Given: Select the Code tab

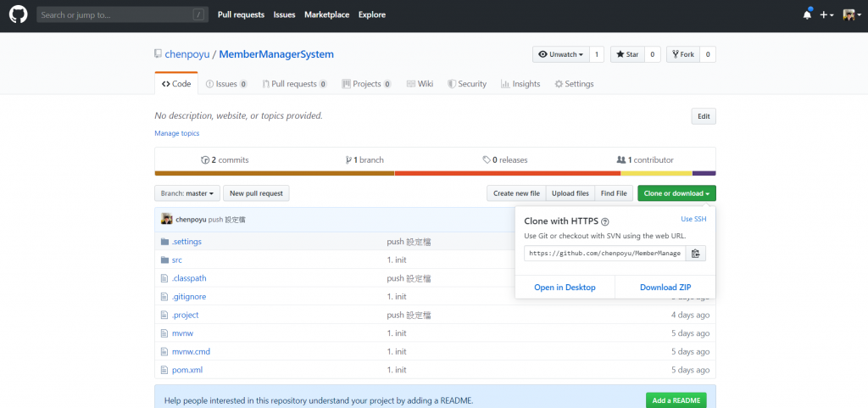Looking at the screenshot, I should click(176, 84).
